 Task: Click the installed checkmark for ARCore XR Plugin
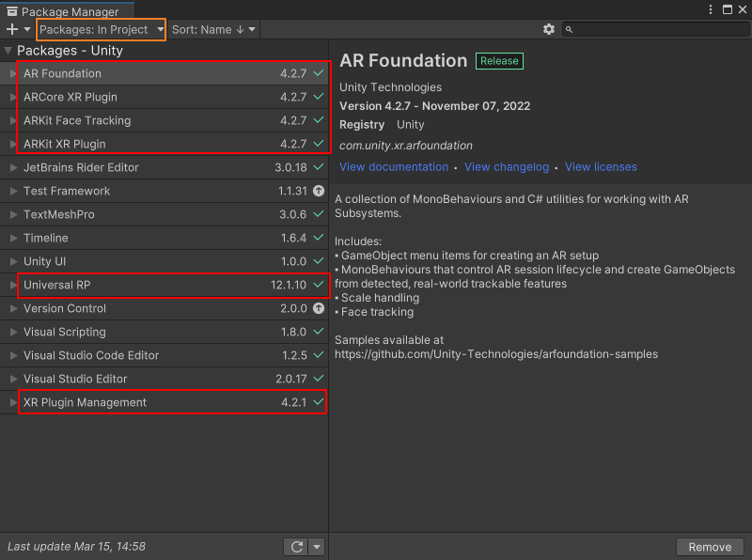pos(319,97)
